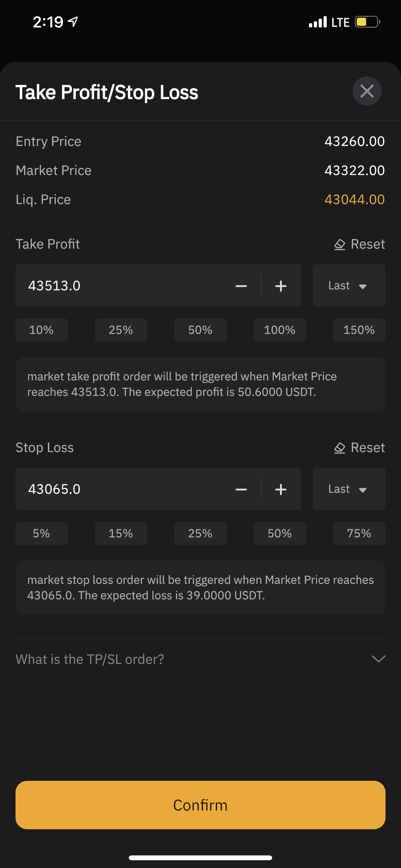Increase Stop Loss price with plus
The height and width of the screenshot is (868, 401).
281,489
